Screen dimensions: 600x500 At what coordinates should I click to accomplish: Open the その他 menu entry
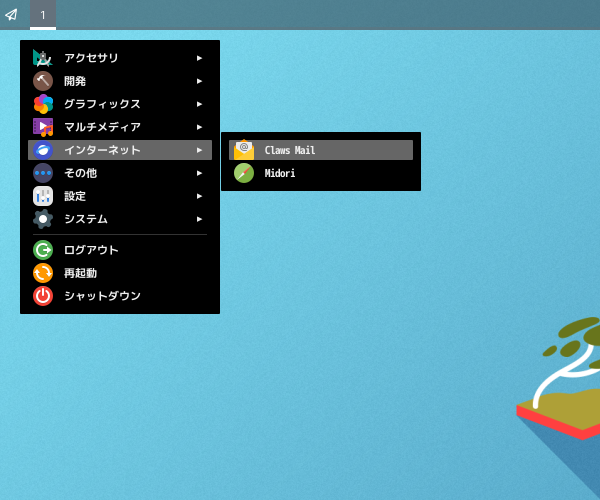tap(120, 173)
